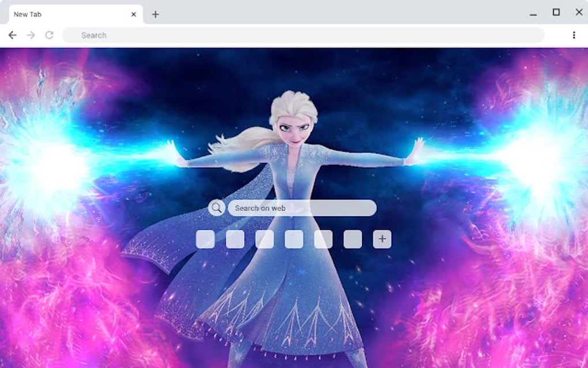Click the first shortcut tile
Image resolution: width=588 pixels, height=368 pixels.
[x=206, y=239]
